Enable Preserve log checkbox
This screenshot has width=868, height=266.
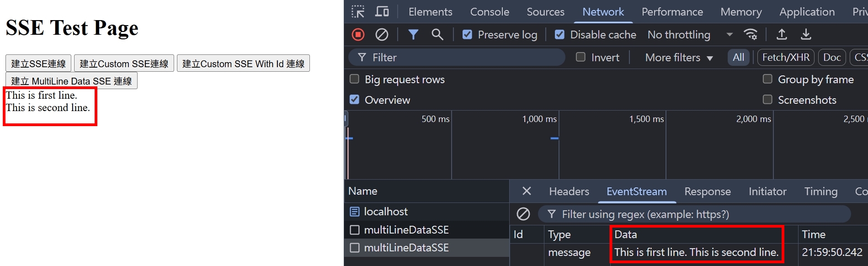pos(467,34)
